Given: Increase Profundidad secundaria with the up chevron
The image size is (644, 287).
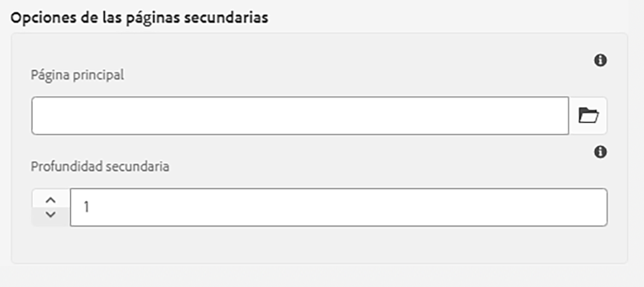Looking at the screenshot, I should coord(51,200).
